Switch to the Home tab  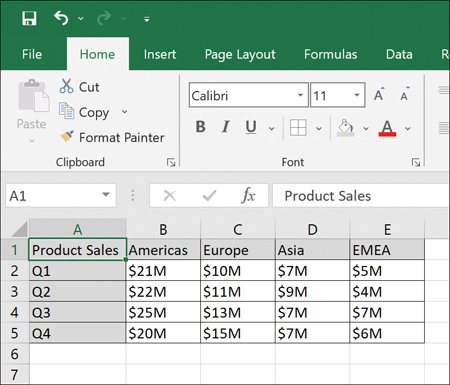97,54
